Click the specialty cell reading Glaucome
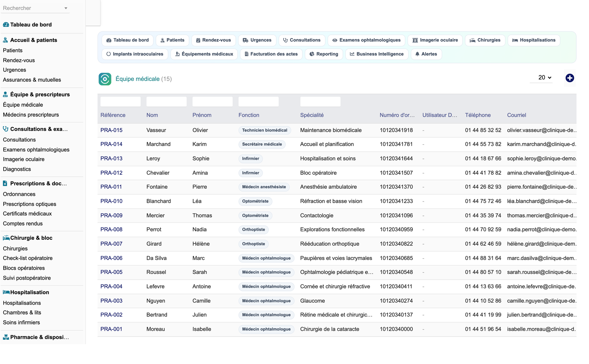This screenshot has width=589, height=364. [312, 301]
